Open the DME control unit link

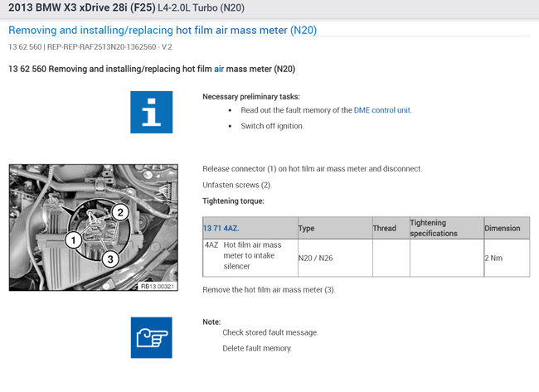click(382, 110)
